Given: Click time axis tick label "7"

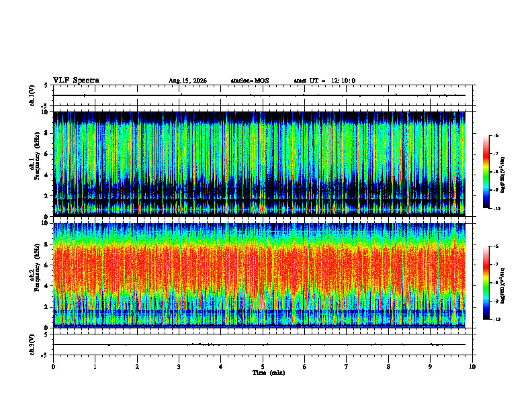Looking at the screenshot, I should [347, 367].
